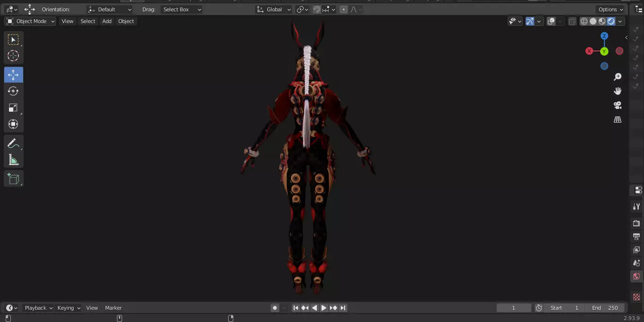Toggle proportional editing

[344, 9]
